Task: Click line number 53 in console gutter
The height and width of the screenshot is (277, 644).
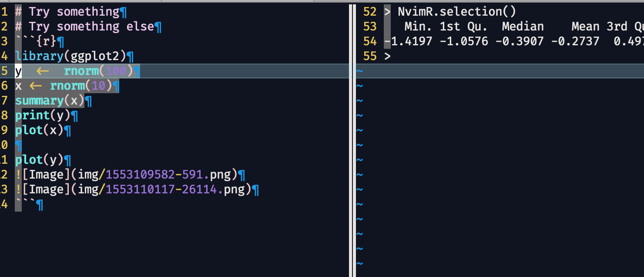Action: pyautogui.click(x=370, y=26)
